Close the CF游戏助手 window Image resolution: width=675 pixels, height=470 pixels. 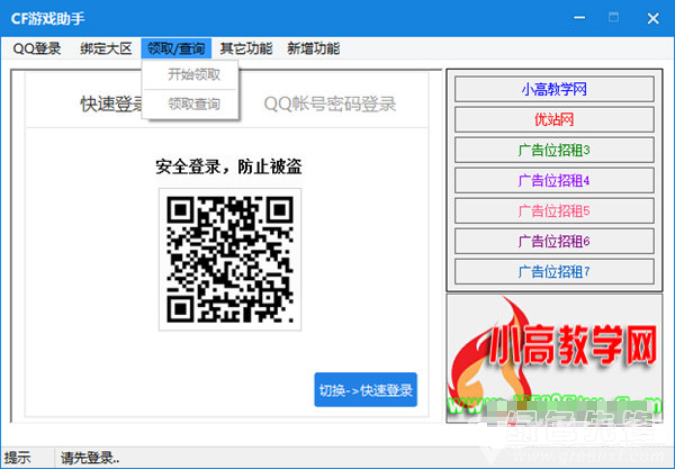(x=653, y=18)
